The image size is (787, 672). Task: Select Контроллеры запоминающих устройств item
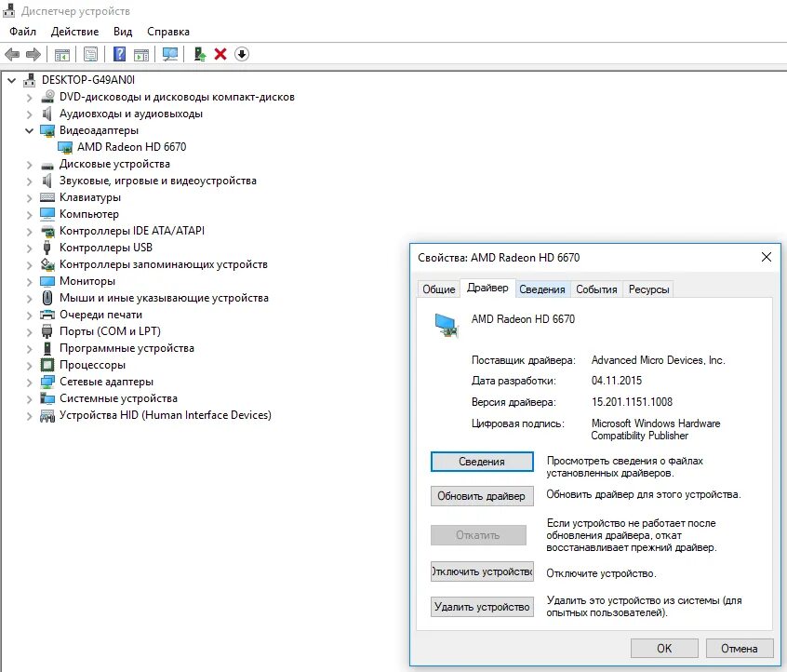163,264
